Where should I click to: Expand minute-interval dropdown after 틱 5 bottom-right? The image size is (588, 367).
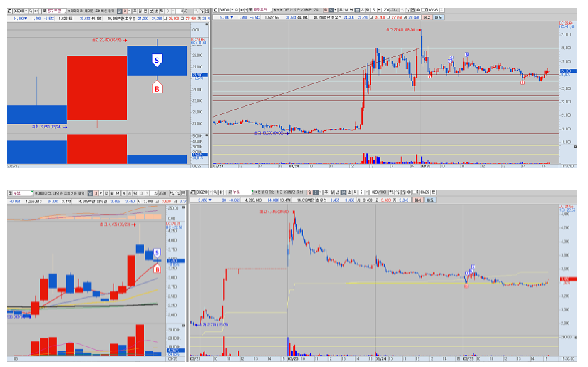[x=367, y=192]
